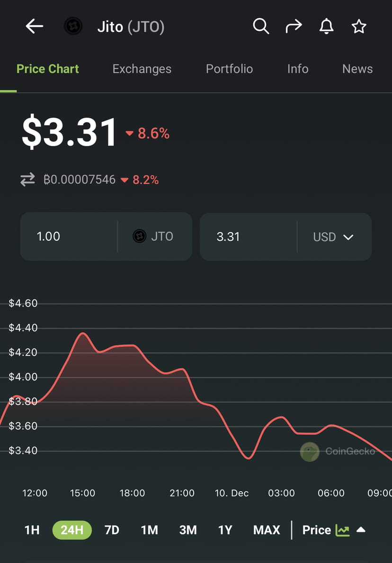Screen dimensions: 392x563
Task: Tap the chart style icon next to Price
Action: 342,530
